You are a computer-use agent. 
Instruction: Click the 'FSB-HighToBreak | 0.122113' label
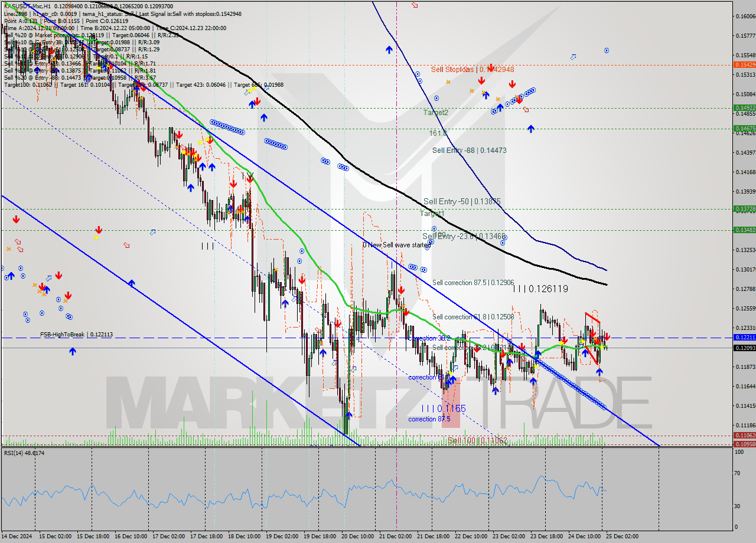(x=76, y=335)
